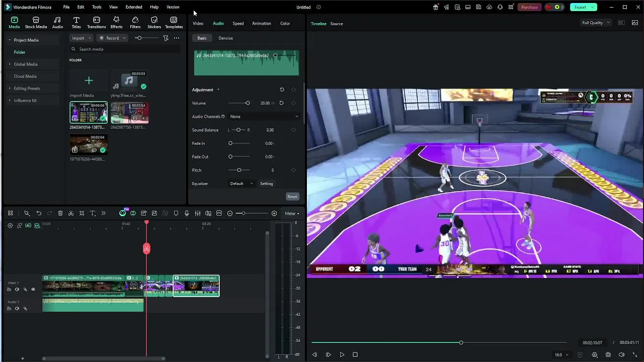The image size is (644, 362).
Task: Delete selected clip with trash icon
Action: tap(60, 214)
